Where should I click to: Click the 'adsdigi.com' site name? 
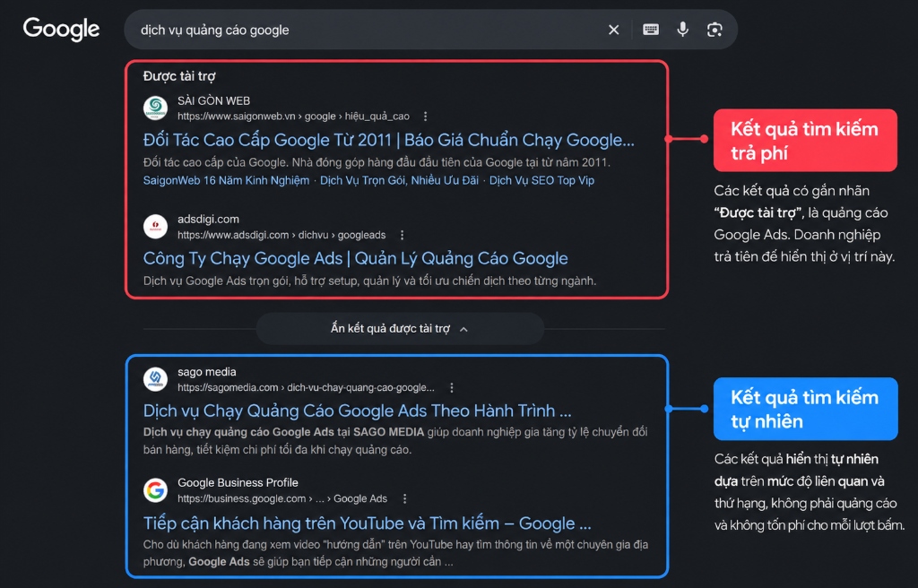pyautogui.click(x=208, y=219)
